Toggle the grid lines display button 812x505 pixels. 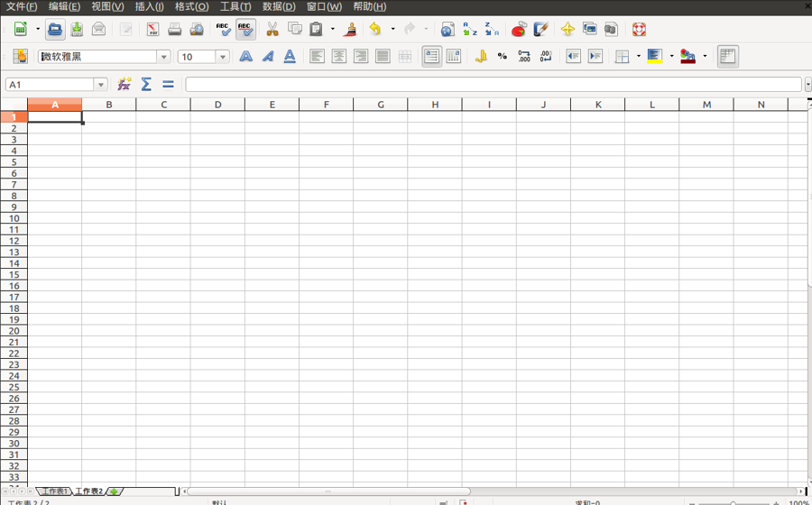pyautogui.click(x=727, y=56)
